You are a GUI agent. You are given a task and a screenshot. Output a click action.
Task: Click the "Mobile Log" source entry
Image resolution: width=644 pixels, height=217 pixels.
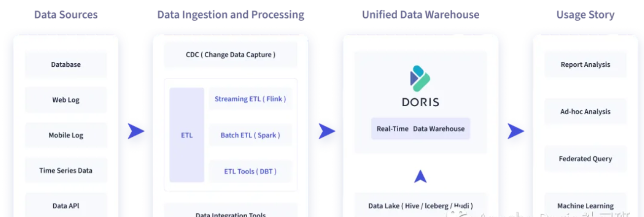click(66, 135)
